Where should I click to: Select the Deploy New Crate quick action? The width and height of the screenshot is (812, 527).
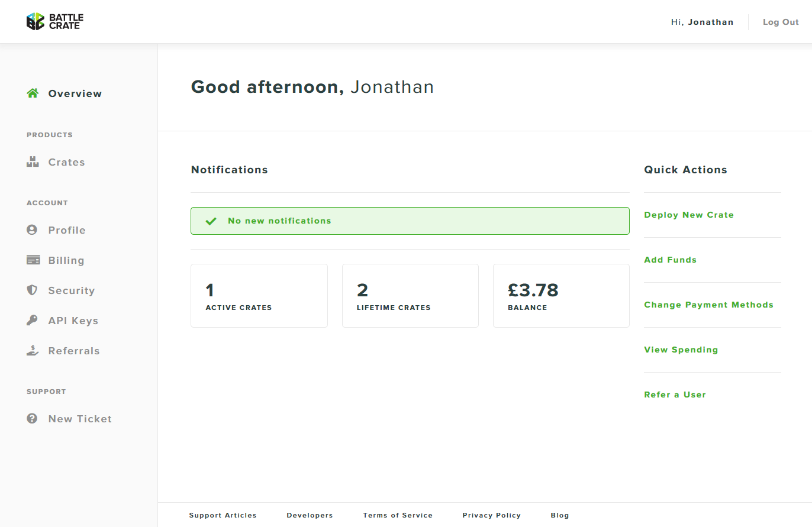[x=689, y=215]
